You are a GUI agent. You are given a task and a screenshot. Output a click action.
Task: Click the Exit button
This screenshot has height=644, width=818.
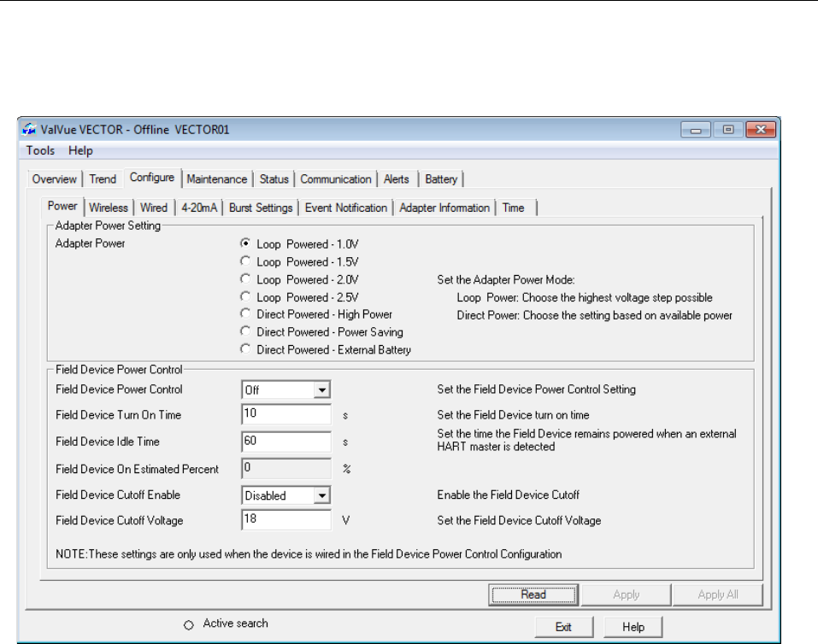point(563,627)
